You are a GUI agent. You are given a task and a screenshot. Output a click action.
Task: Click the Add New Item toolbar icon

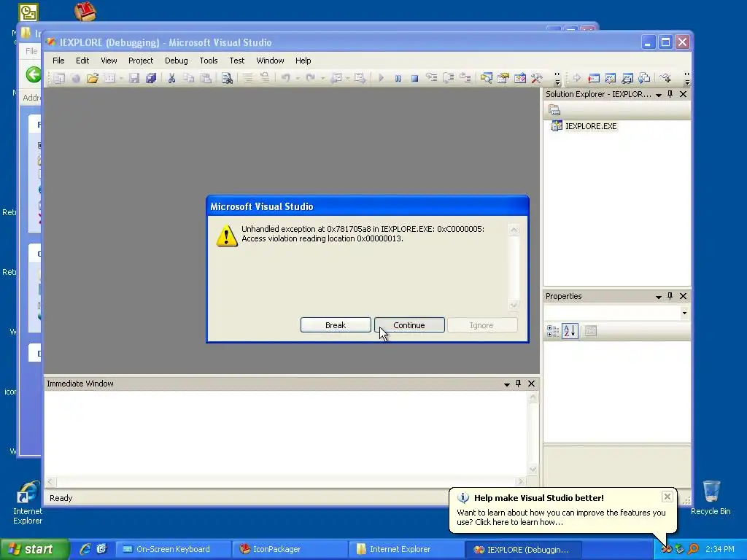[109, 78]
